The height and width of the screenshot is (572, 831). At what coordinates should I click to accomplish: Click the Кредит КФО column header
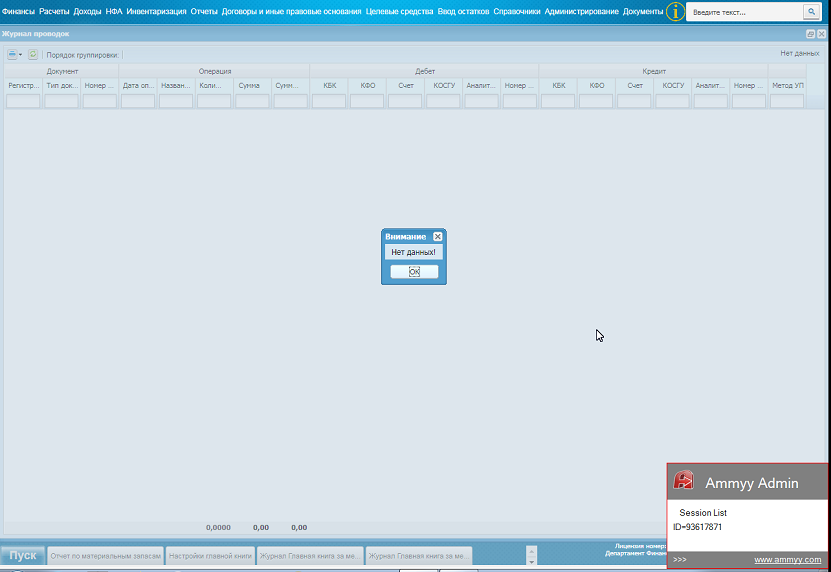(596, 85)
